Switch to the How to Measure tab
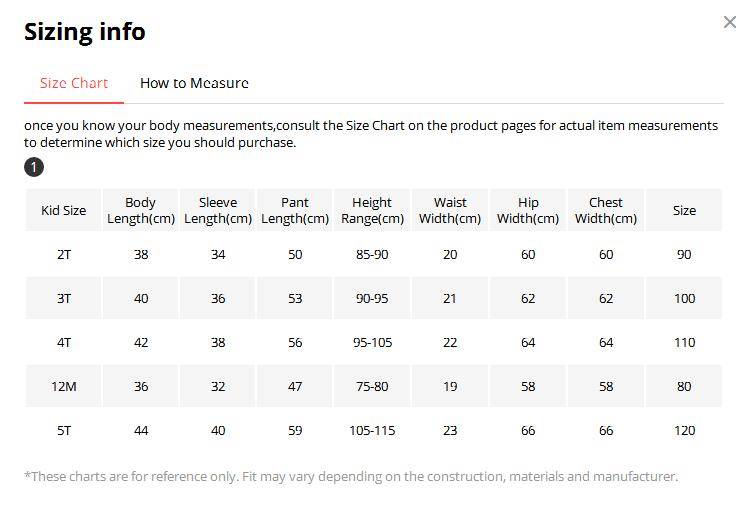744x508 pixels. click(194, 83)
